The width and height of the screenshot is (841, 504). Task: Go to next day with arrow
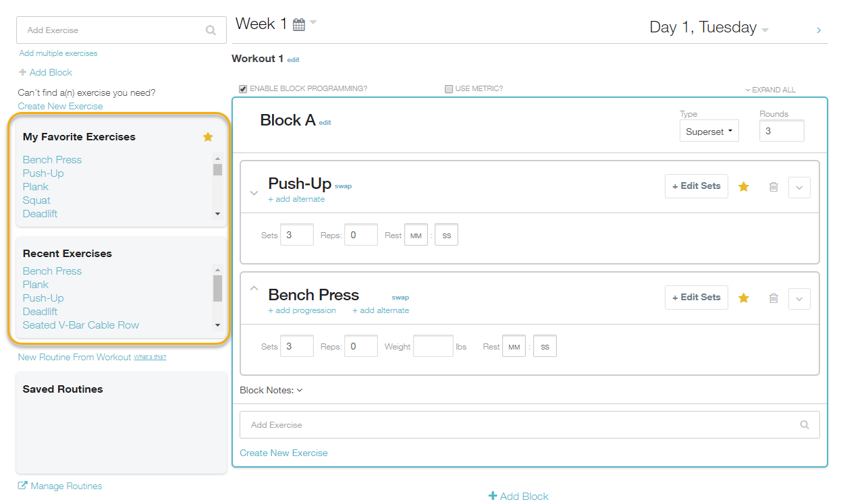click(819, 30)
